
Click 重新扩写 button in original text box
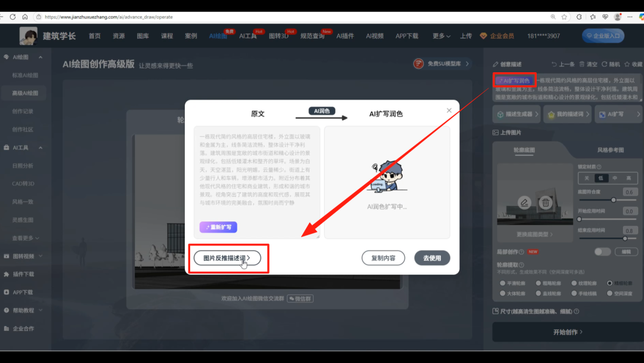tap(218, 227)
